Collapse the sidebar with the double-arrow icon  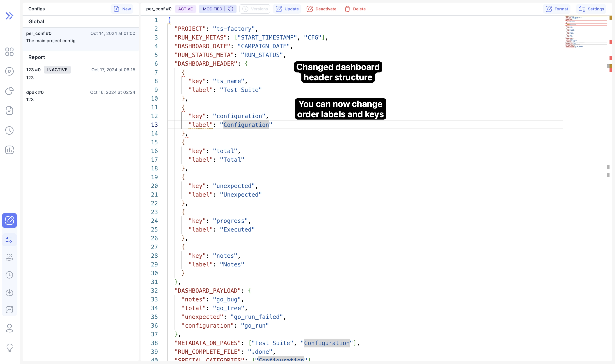tap(10, 16)
